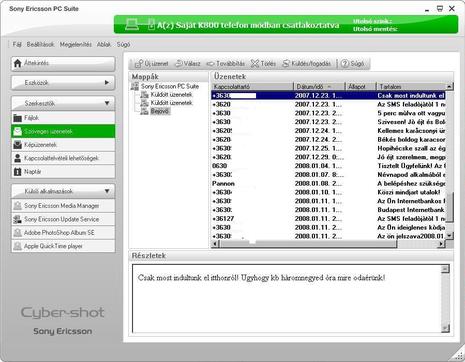Click the Új üzenet envelope icon
This screenshot has height=362, width=465.
coord(138,63)
